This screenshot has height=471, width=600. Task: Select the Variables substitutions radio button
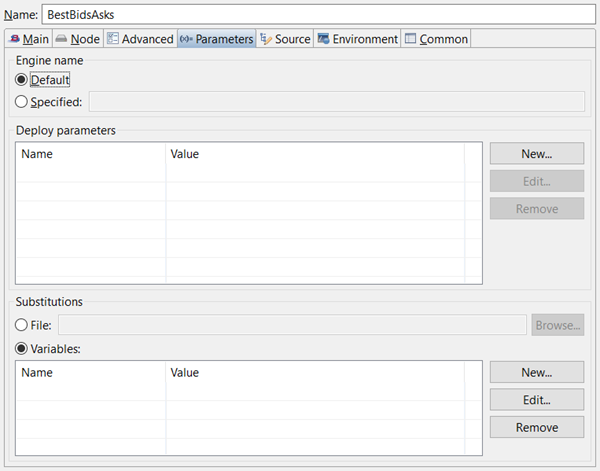22,348
